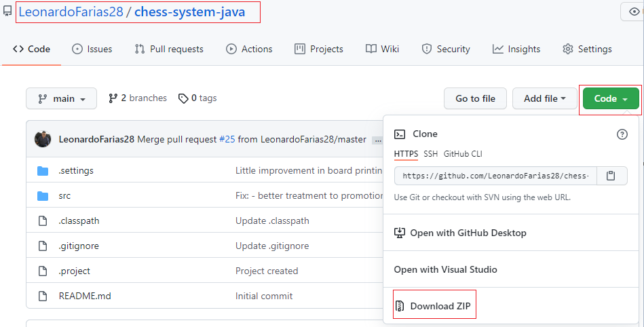Open the Wiki tab

tap(382, 49)
